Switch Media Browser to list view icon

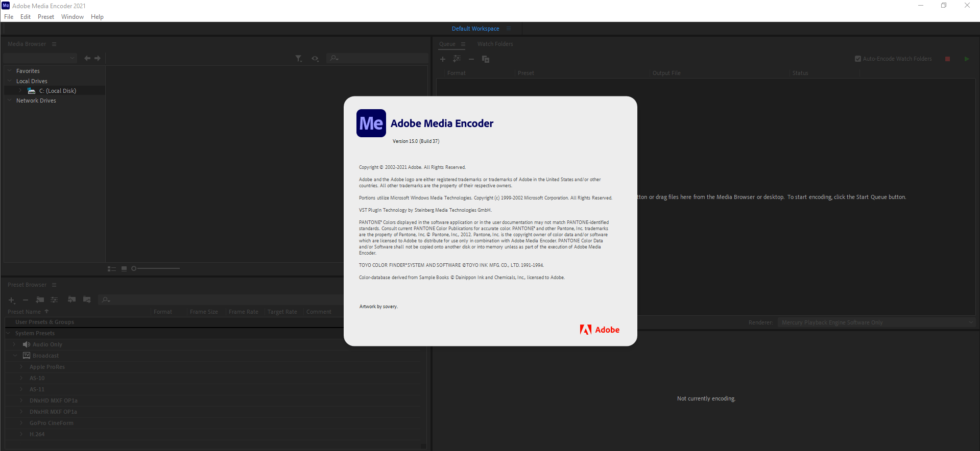tap(112, 269)
